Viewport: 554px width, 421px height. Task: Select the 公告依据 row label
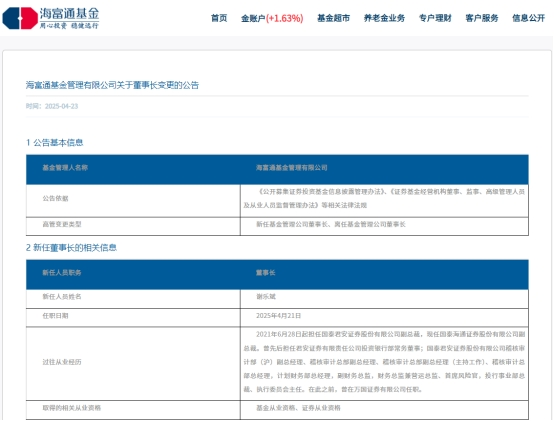tap(55, 198)
